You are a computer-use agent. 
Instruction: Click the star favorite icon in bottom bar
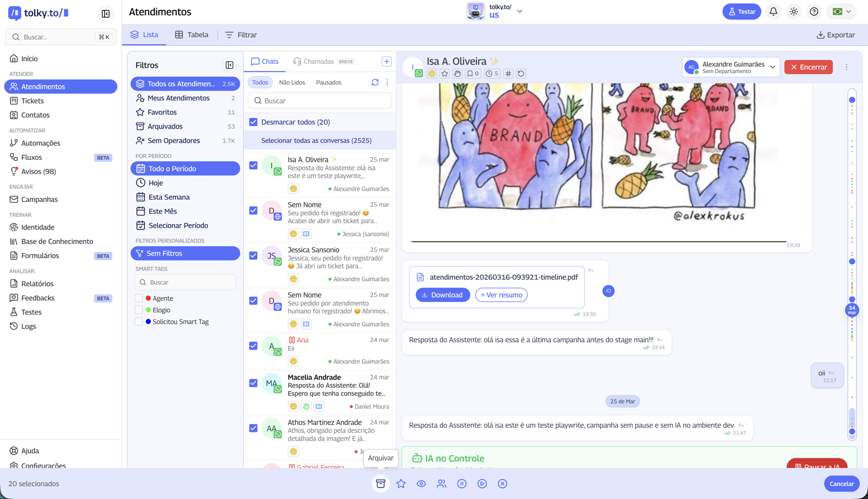[401, 484]
